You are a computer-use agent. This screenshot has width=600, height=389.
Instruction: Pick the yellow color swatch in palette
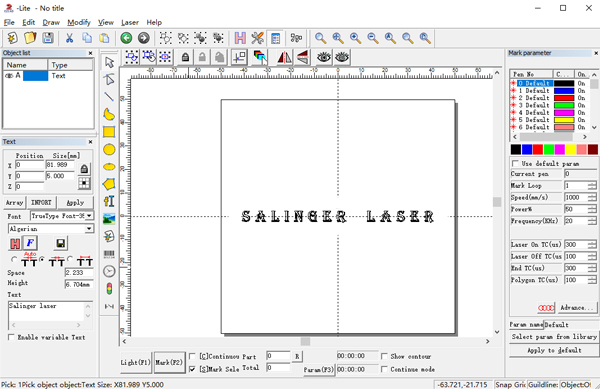tap(571, 150)
